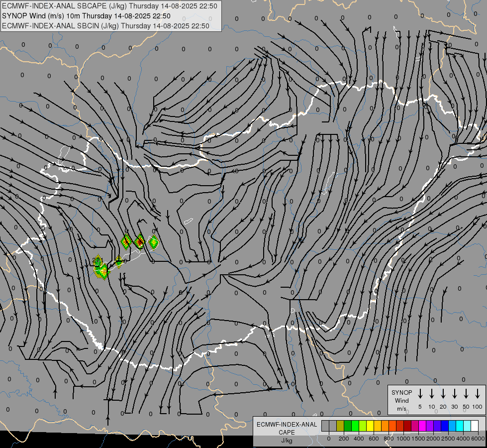Click the '200' tick label on CAPE scale
Image resolution: width=487 pixels, height=448 pixels.
(x=344, y=439)
